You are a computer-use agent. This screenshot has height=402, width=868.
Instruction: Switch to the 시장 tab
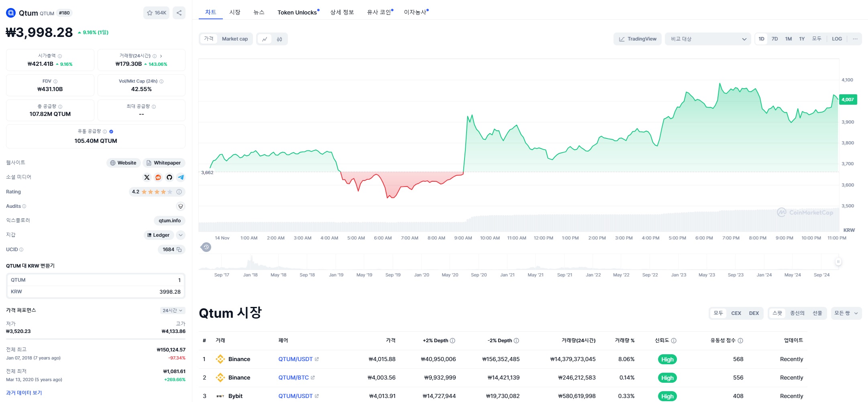click(235, 12)
